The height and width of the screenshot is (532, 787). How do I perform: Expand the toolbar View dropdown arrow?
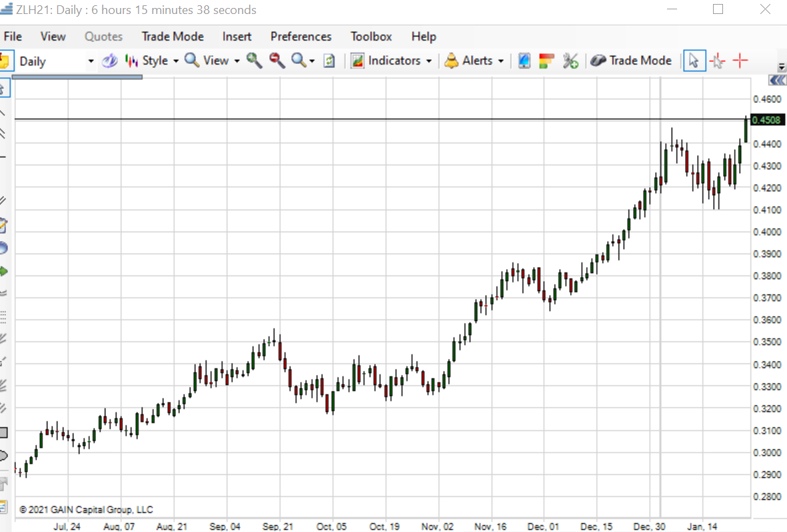tap(237, 61)
